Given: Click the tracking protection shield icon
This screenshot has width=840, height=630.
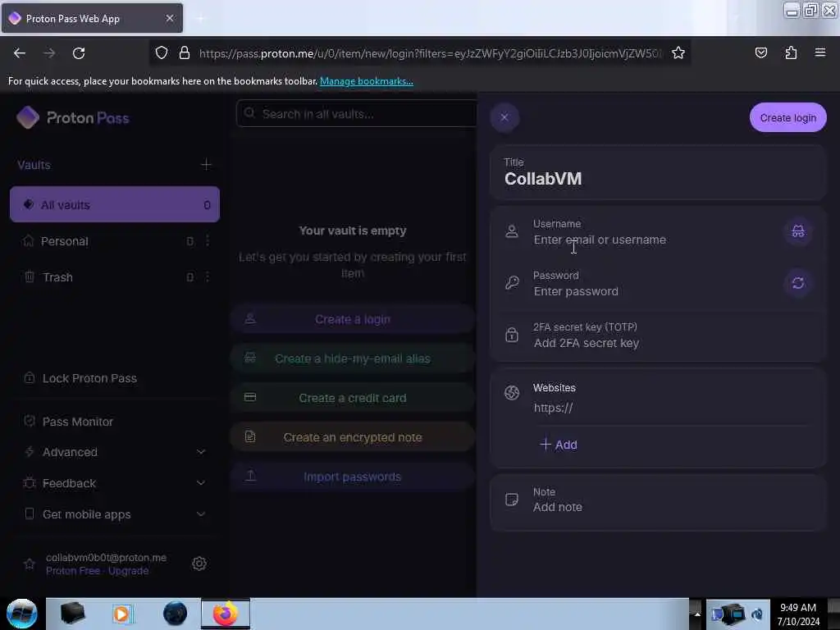Looking at the screenshot, I should pyautogui.click(x=162, y=52).
